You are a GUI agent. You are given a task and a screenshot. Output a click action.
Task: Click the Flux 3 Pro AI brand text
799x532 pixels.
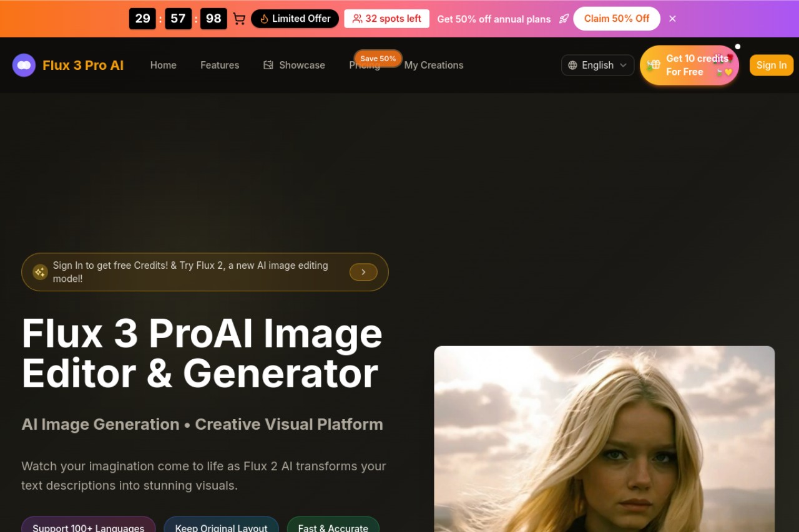coord(83,65)
